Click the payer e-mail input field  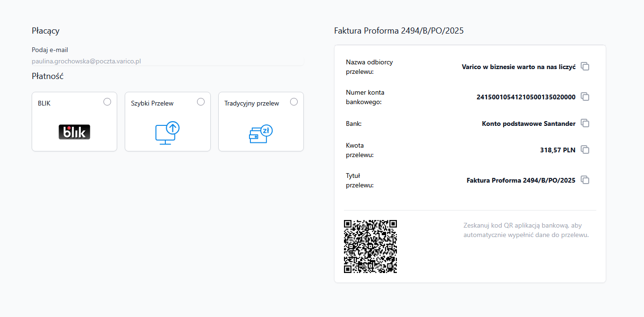pos(167,61)
